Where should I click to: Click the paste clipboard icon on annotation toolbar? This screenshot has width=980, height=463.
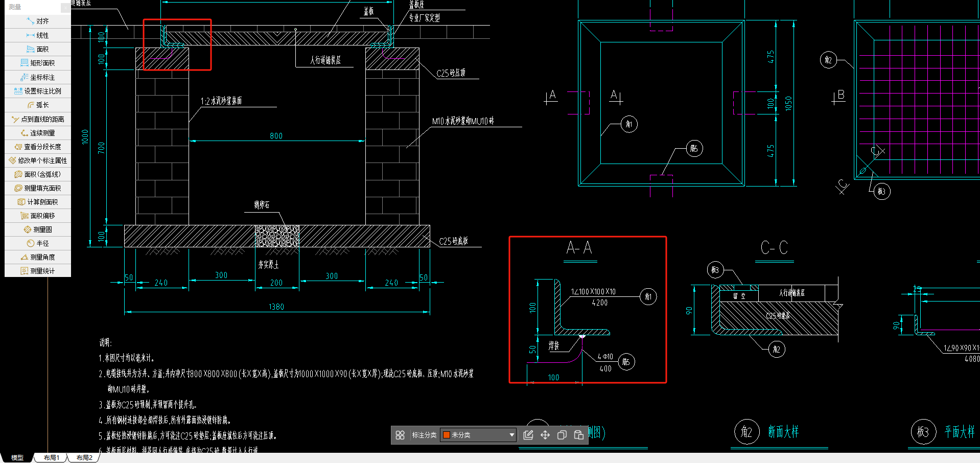click(579, 435)
